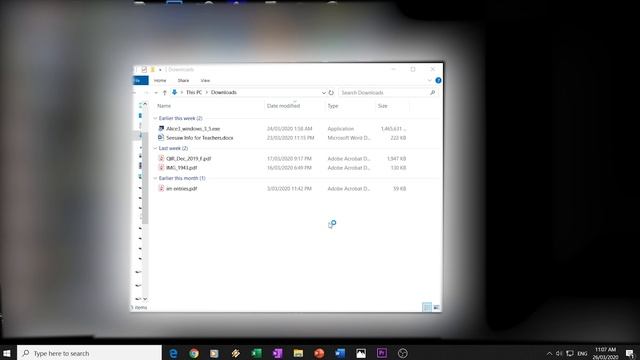Screen dimensions: 640x360
Task: Select the im entries.pdf file
Action: point(182,189)
